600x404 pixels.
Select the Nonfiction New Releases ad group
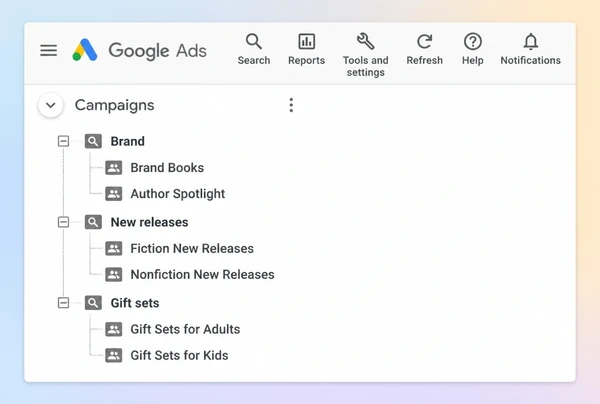point(202,275)
